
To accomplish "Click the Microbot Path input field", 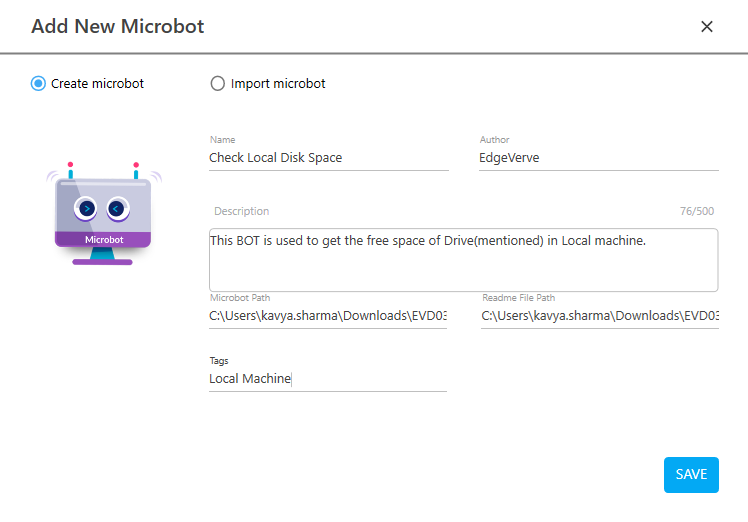I will tap(327, 316).
